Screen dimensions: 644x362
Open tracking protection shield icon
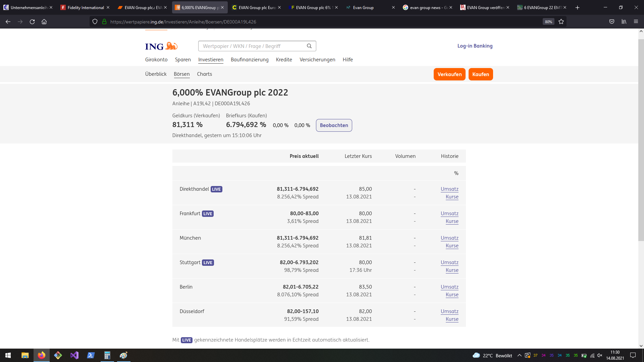(x=95, y=22)
